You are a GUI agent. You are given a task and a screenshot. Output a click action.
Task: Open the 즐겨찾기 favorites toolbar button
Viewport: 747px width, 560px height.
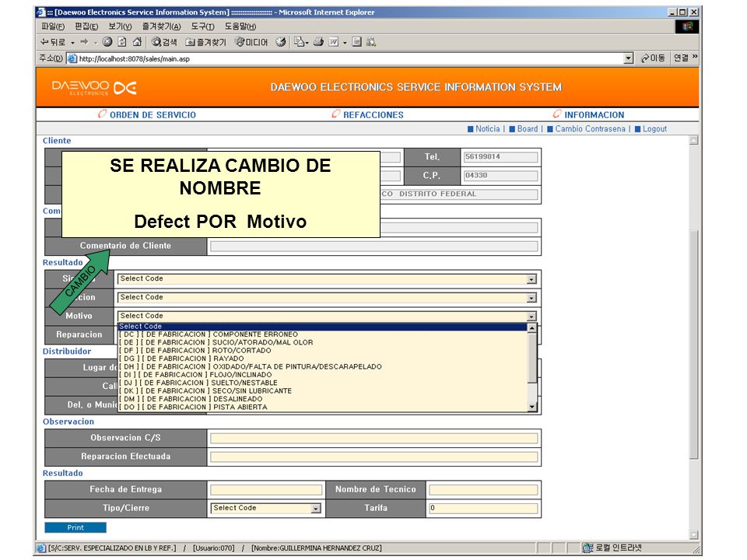pos(205,42)
